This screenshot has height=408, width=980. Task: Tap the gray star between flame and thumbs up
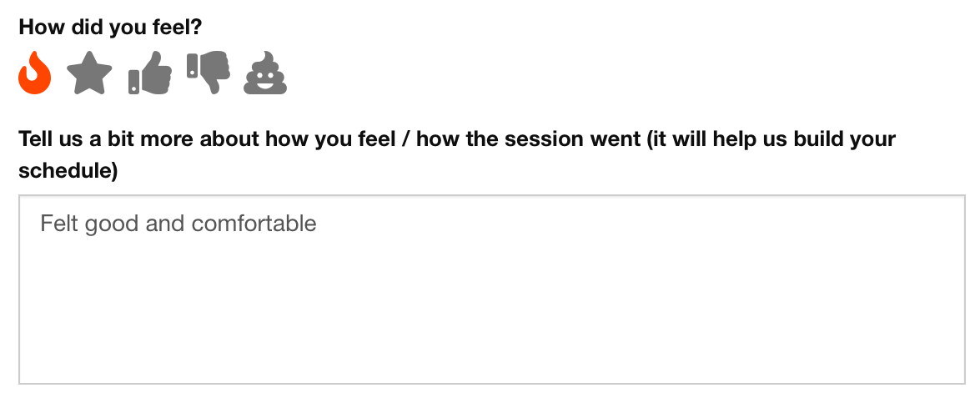pos(89,73)
